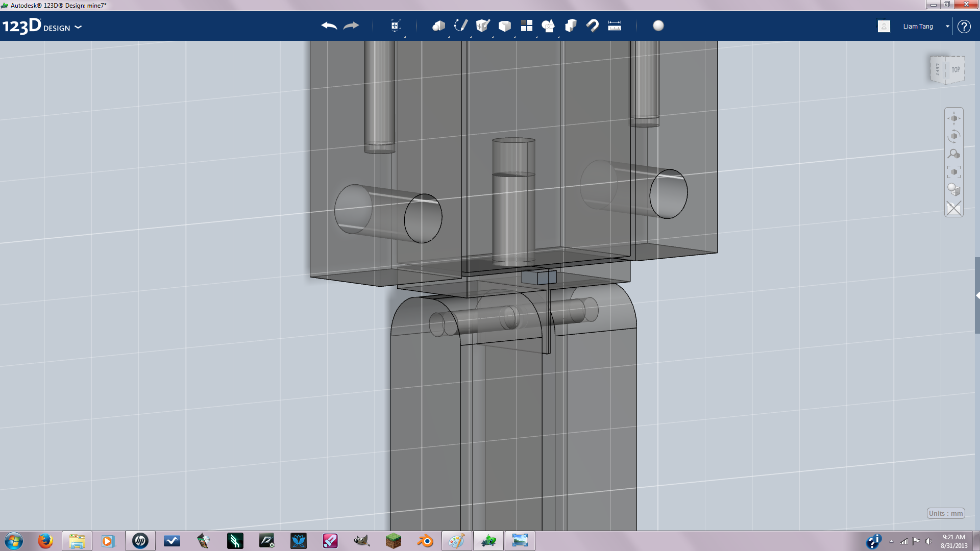The height and width of the screenshot is (551, 980).
Task: Open GIMP from the taskbar
Action: (x=361, y=541)
